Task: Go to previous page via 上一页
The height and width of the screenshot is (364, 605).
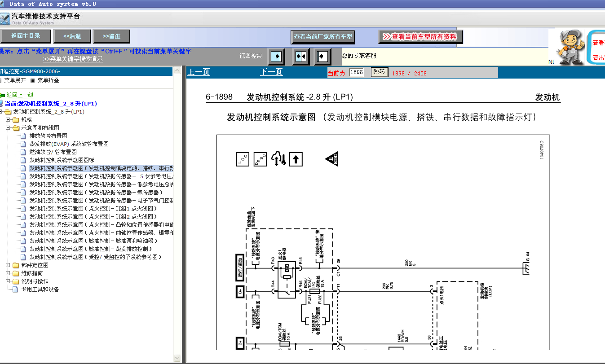Action: pos(199,72)
